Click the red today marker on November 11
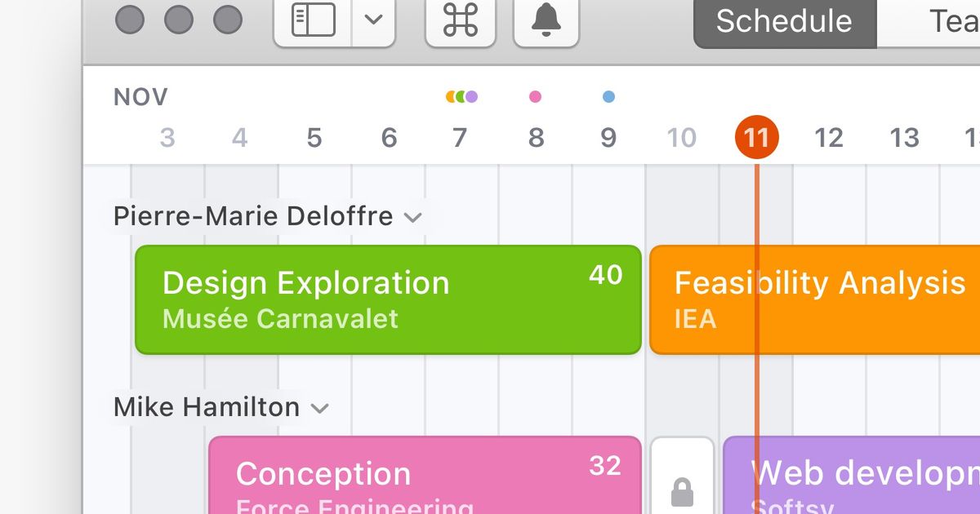Viewport: 980px width, 514px height. (756, 136)
